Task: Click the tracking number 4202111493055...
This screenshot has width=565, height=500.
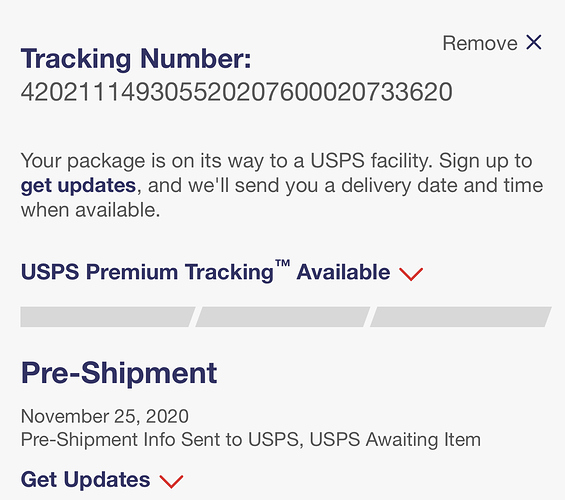Action: pyautogui.click(x=236, y=92)
